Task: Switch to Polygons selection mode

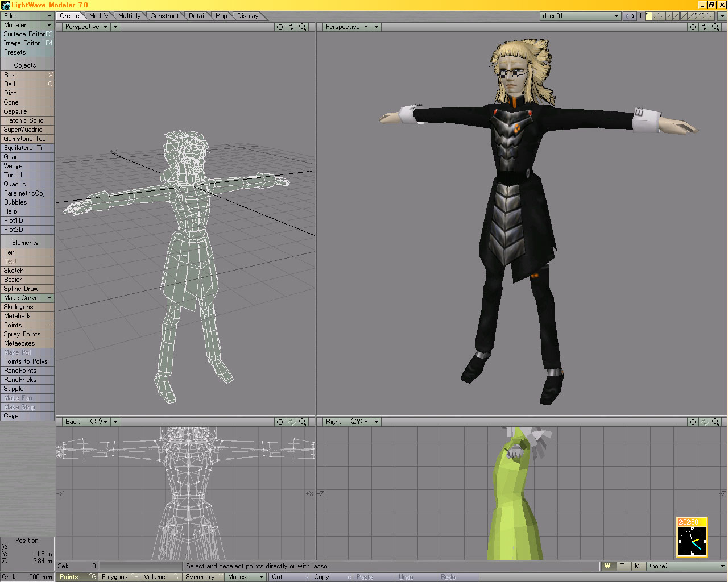Action: (x=119, y=577)
